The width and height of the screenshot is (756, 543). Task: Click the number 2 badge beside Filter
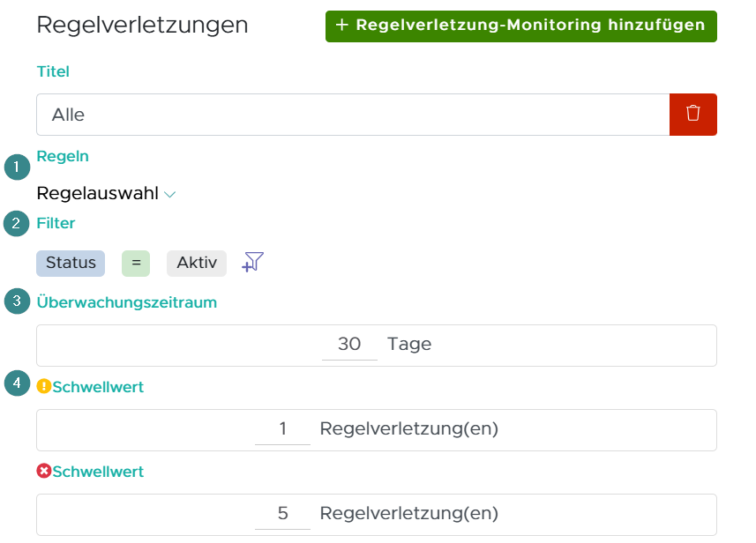[17, 224]
